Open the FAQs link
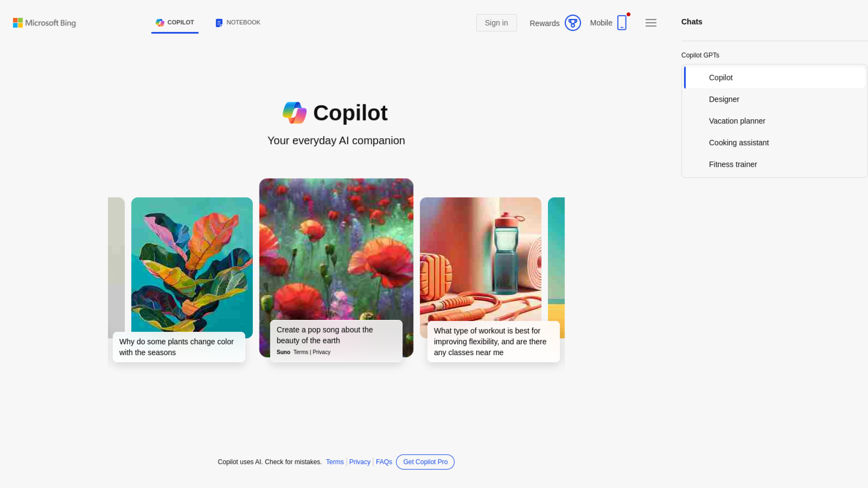The image size is (868, 488). 384,462
